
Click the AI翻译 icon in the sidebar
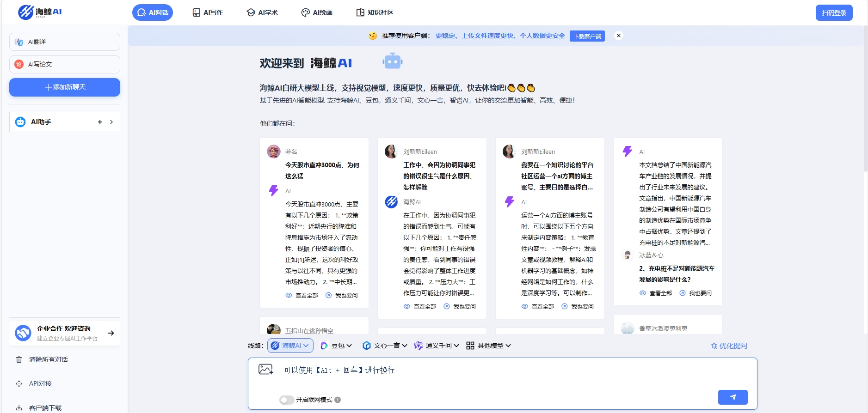tap(19, 42)
